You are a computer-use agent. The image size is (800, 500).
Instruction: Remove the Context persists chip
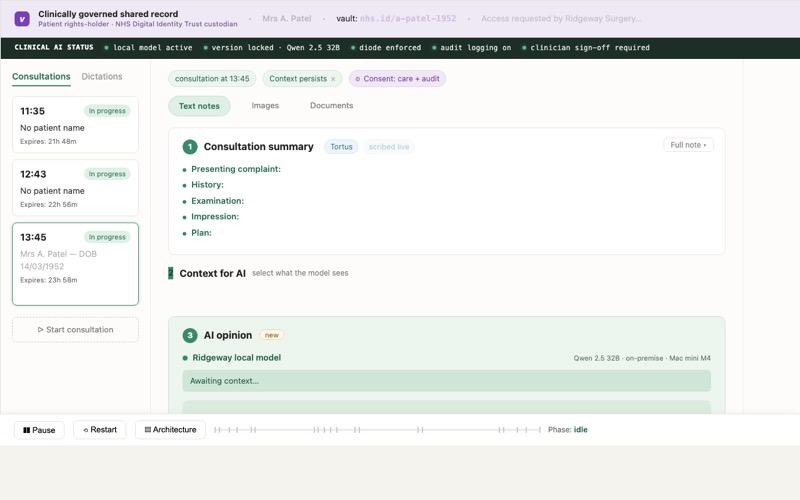333,79
